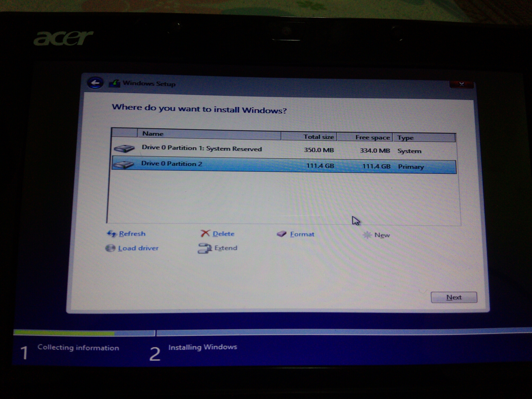Click the Extend partition icon
This screenshot has width=532, height=399.
click(205, 248)
